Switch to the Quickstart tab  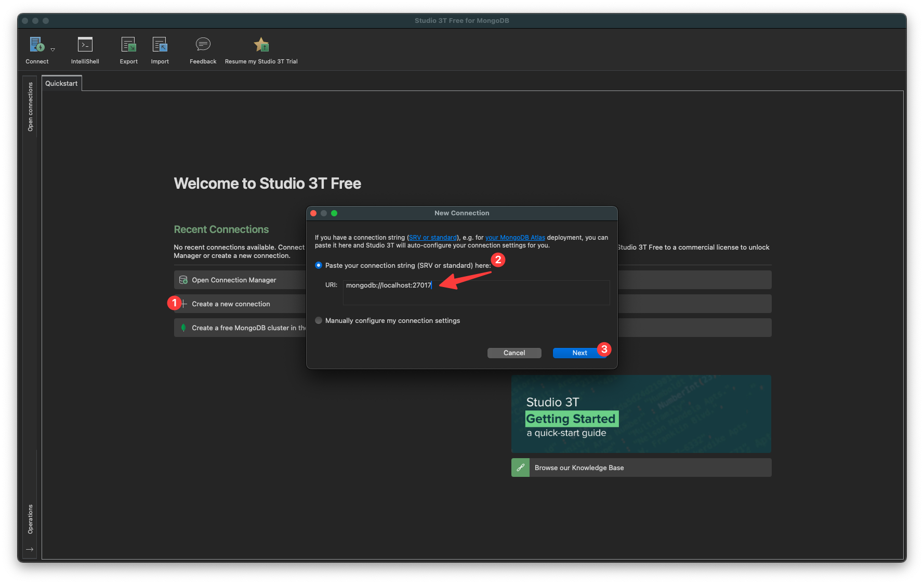tap(61, 83)
